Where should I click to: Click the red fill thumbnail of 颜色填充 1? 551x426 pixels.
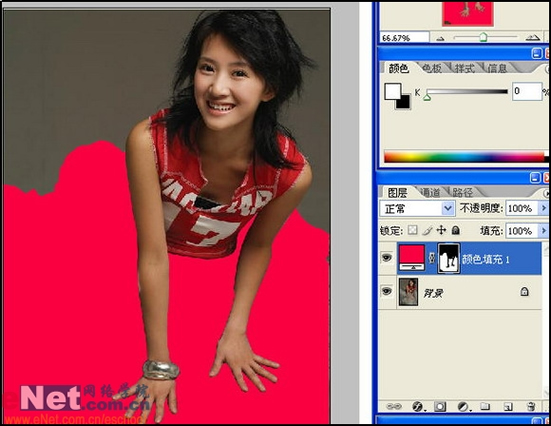pos(411,258)
